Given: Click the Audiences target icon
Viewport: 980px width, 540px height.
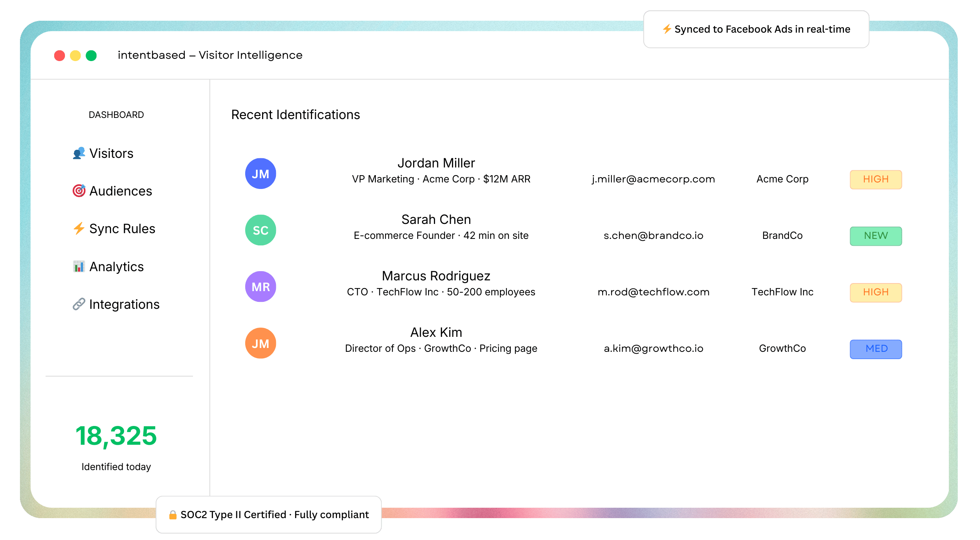Looking at the screenshot, I should pyautogui.click(x=79, y=190).
